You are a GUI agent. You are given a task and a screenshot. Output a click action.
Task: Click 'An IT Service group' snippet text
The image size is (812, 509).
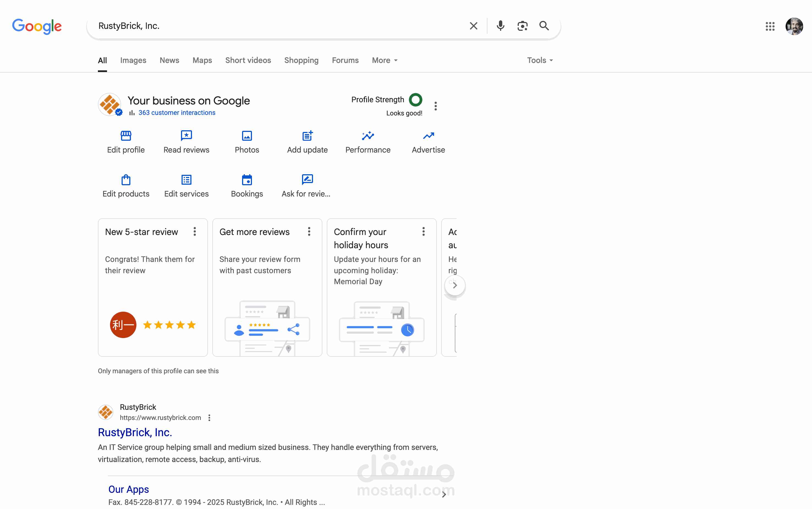pyautogui.click(x=268, y=453)
